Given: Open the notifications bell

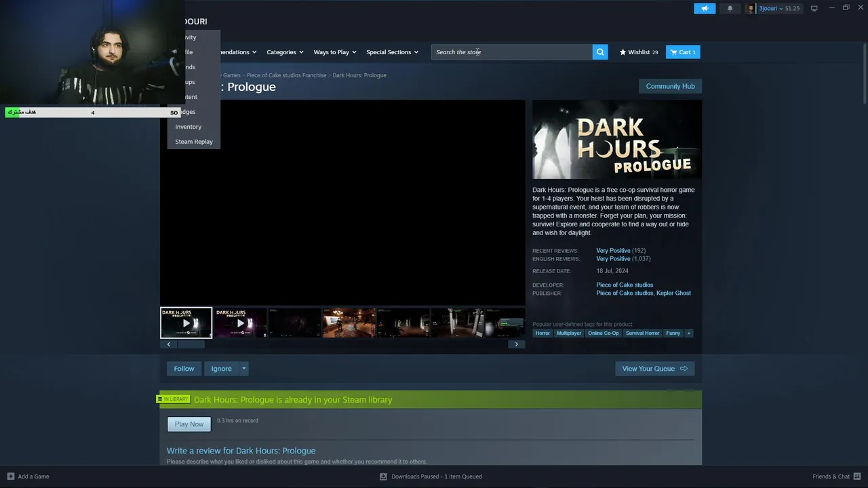Looking at the screenshot, I should (x=730, y=9).
